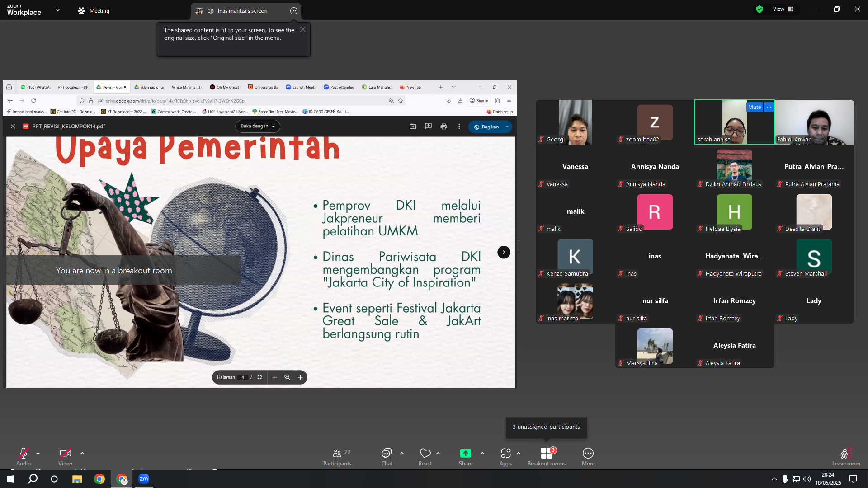Click the PDF zoom reset magnifier

[x=287, y=377]
